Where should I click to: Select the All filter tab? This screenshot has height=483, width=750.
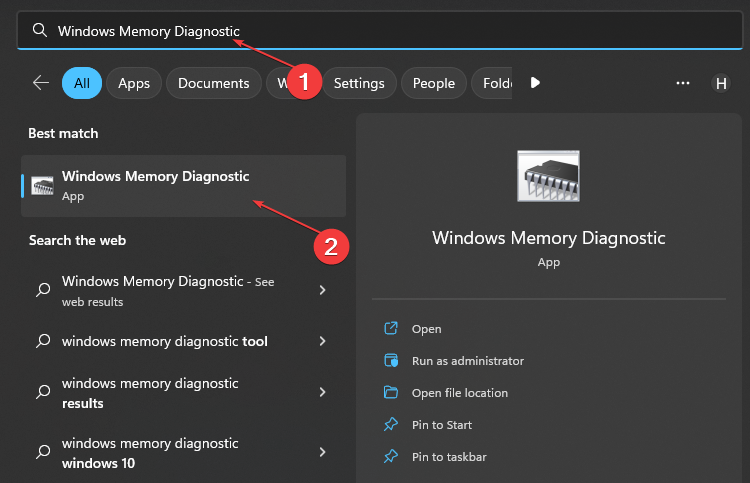pyautogui.click(x=82, y=83)
